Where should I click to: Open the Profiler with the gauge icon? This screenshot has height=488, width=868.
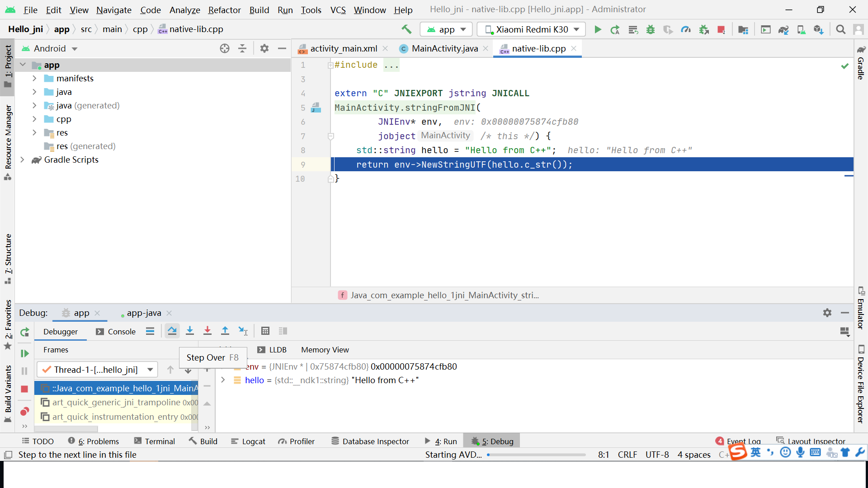(686, 29)
